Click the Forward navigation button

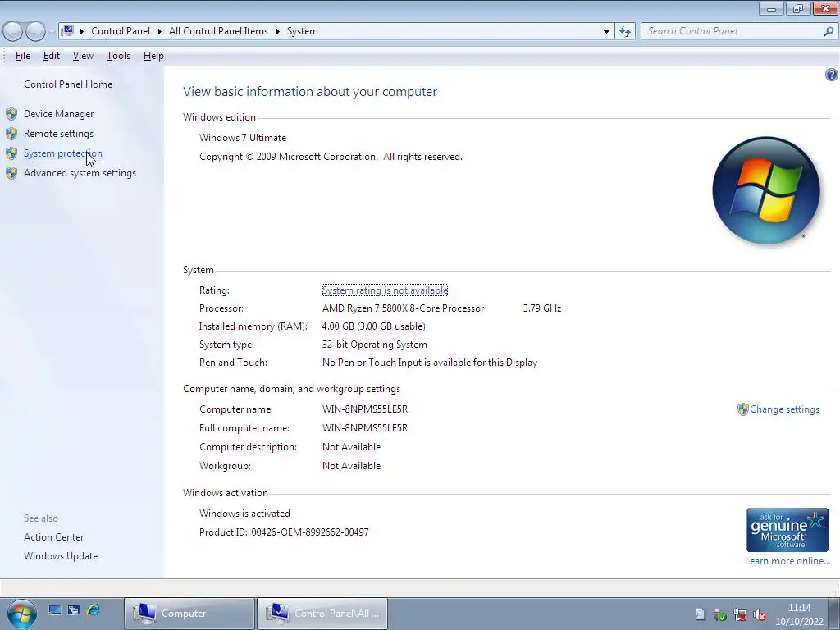(x=35, y=31)
